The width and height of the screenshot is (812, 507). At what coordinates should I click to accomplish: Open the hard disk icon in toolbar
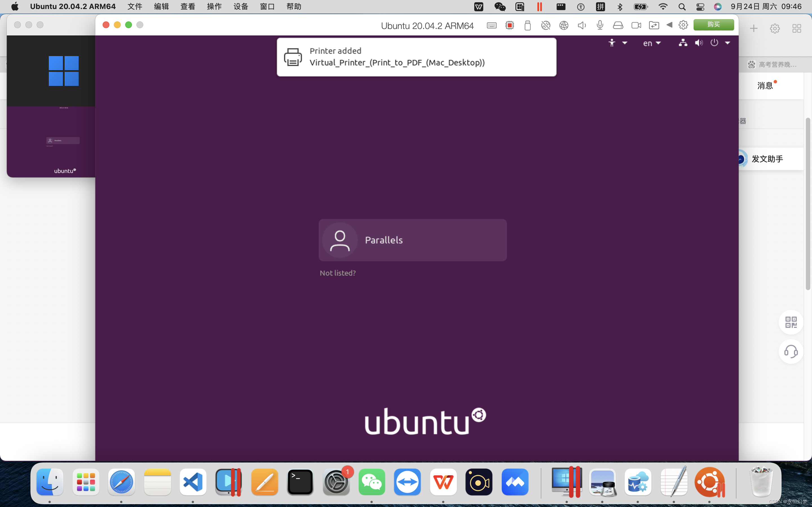(x=618, y=25)
